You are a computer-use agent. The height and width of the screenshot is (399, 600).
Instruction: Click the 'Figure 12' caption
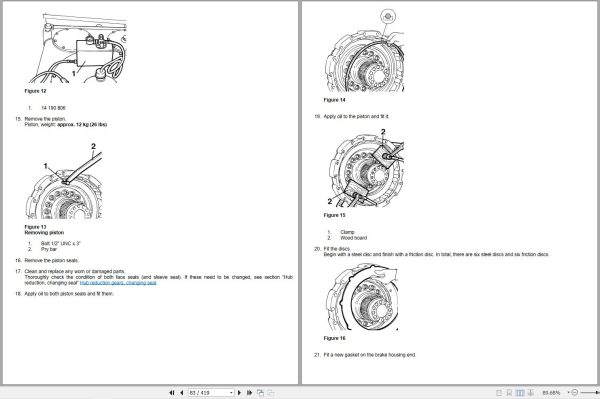click(35, 91)
